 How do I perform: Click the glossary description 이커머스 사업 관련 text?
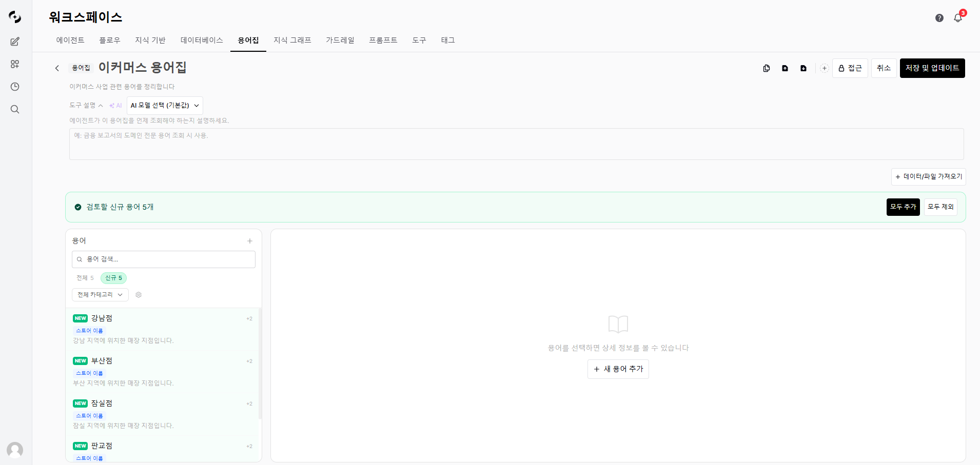[x=122, y=87]
